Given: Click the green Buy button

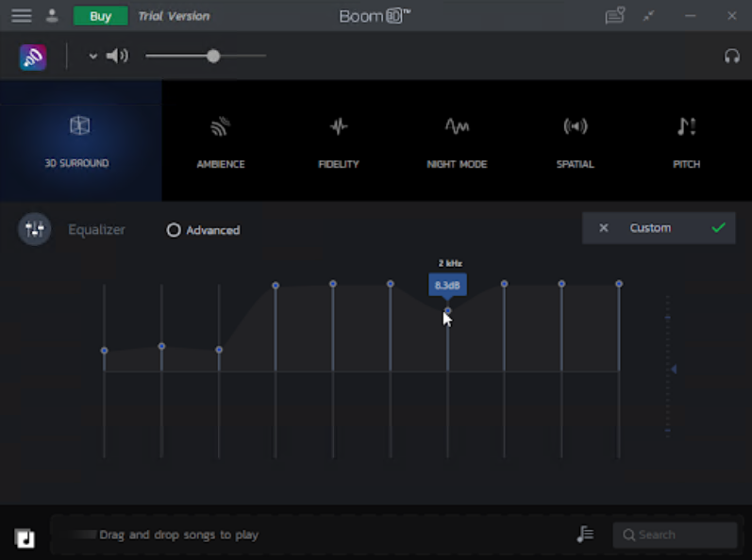Looking at the screenshot, I should (100, 16).
